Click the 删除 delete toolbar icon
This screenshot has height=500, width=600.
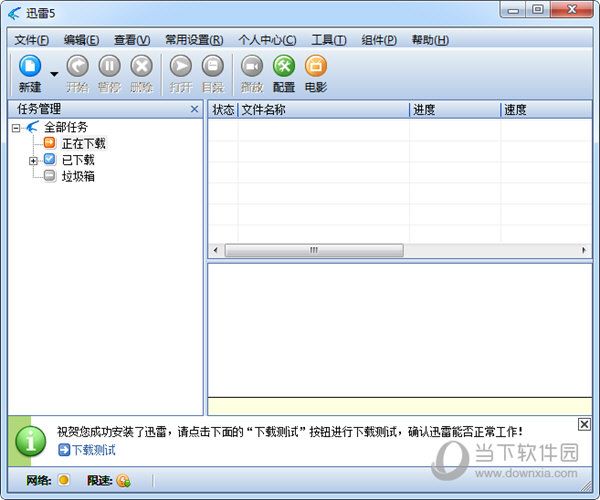142,66
